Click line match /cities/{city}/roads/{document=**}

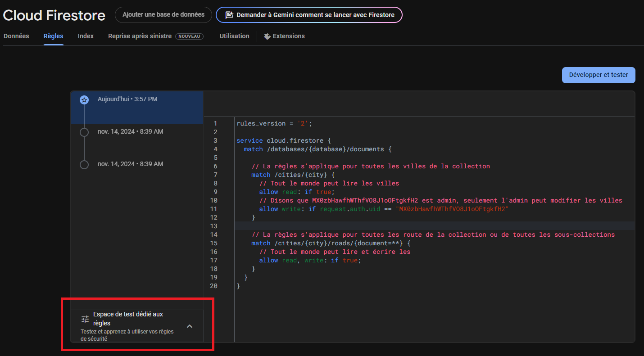(x=331, y=243)
